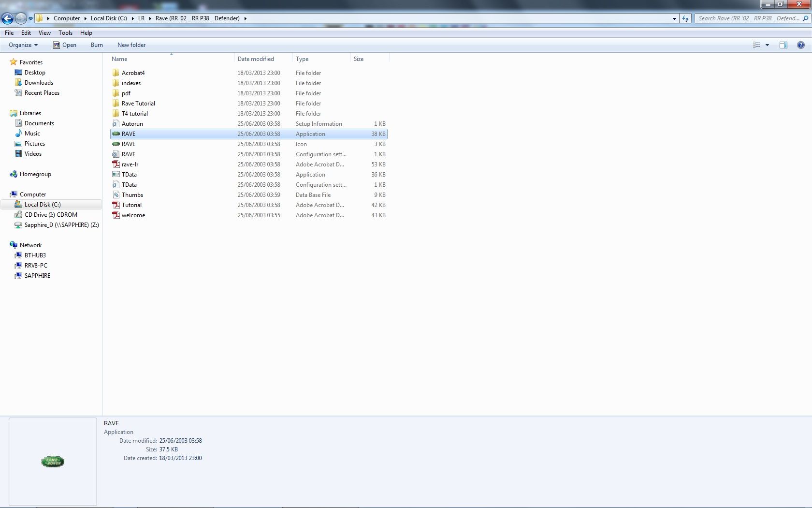
Task: Select the TData configuration settings file icon
Action: tap(116, 185)
